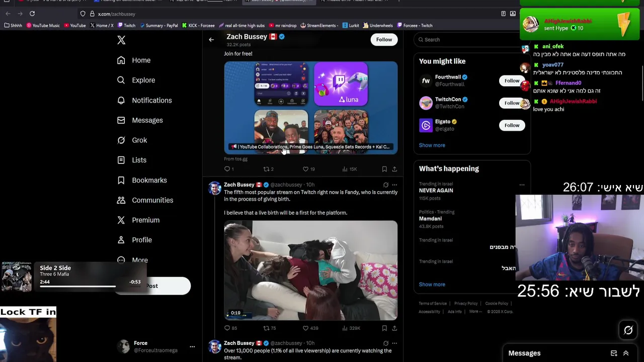Viewport: 644px width, 362px height.
Task: Open the YouTube Music bookmark
Action: tap(43, 26)
